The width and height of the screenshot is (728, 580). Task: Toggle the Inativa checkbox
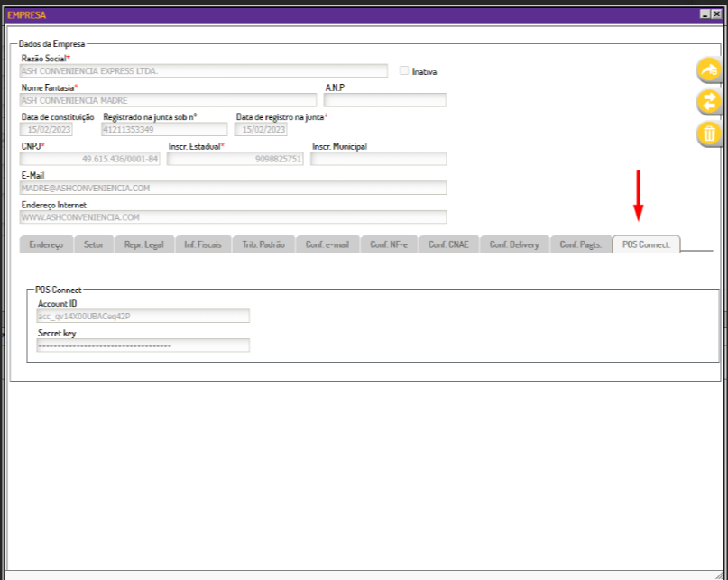(x=404, y=70)
